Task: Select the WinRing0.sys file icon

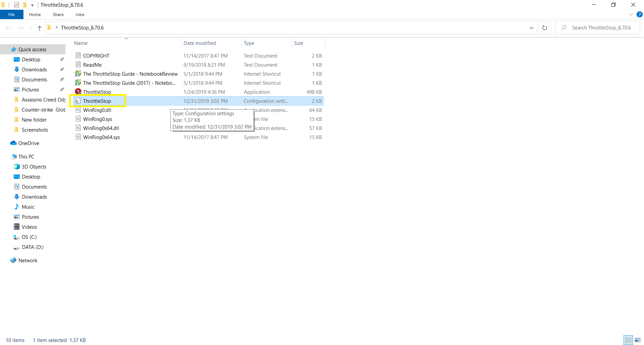Action: coord(78,119)
